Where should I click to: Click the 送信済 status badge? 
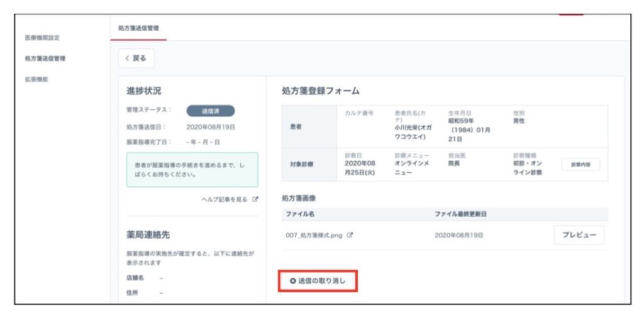[x=210, y=111]
